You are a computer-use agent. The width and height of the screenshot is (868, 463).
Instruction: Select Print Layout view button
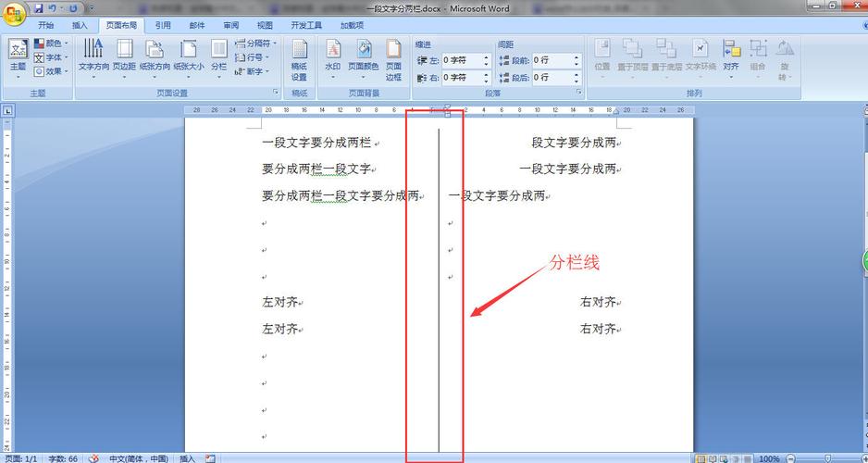pos(701,458)
